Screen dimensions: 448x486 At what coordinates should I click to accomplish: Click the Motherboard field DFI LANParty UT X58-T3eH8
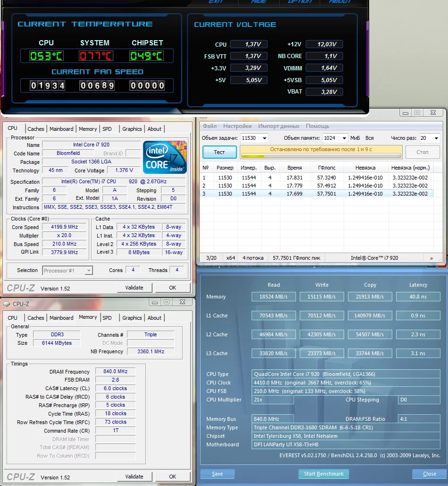(x=346, y=444)
